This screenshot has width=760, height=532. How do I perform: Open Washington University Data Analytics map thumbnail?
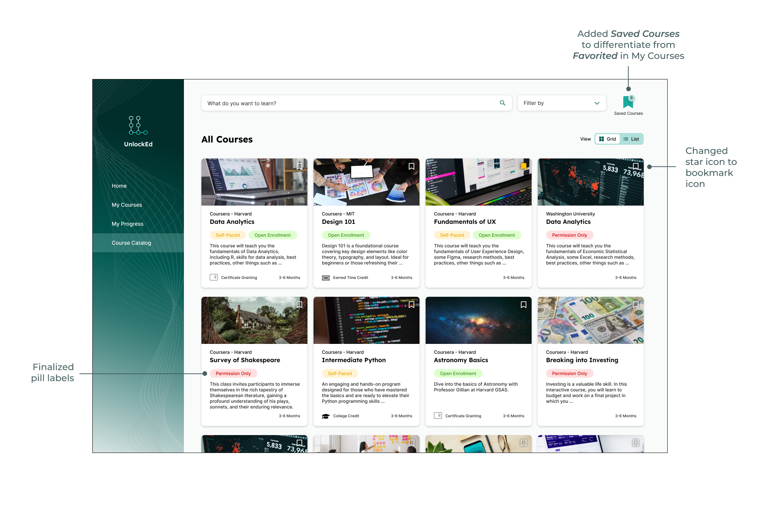coord(591,182)
